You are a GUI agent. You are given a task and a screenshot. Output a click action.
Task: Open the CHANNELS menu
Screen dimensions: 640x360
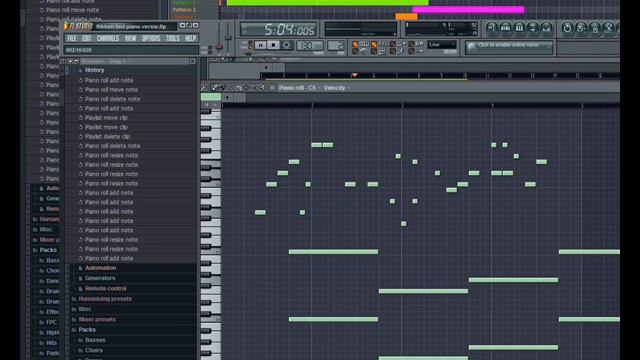point(108,38)
